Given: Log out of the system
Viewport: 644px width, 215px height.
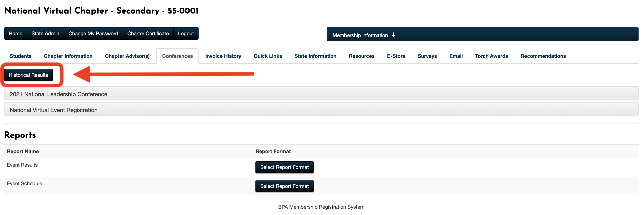Looking at the screenshot, I should (x=186, y=34).
